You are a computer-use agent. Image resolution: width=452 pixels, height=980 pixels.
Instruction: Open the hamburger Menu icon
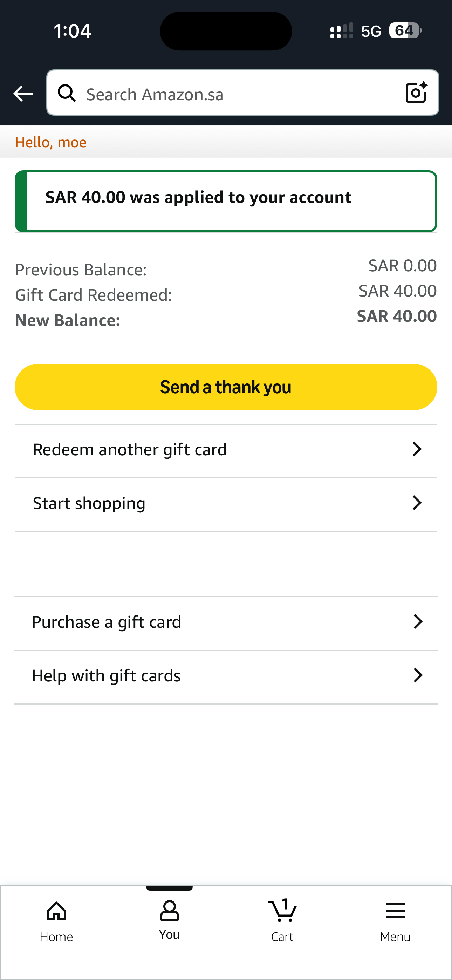point(395,912)
